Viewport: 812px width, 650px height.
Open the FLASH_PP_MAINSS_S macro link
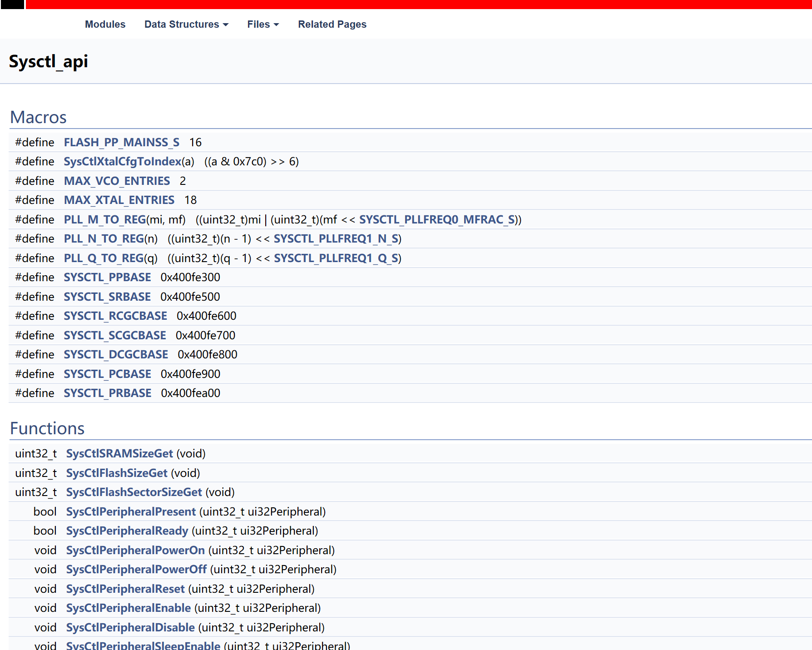(x=121, y=143)
